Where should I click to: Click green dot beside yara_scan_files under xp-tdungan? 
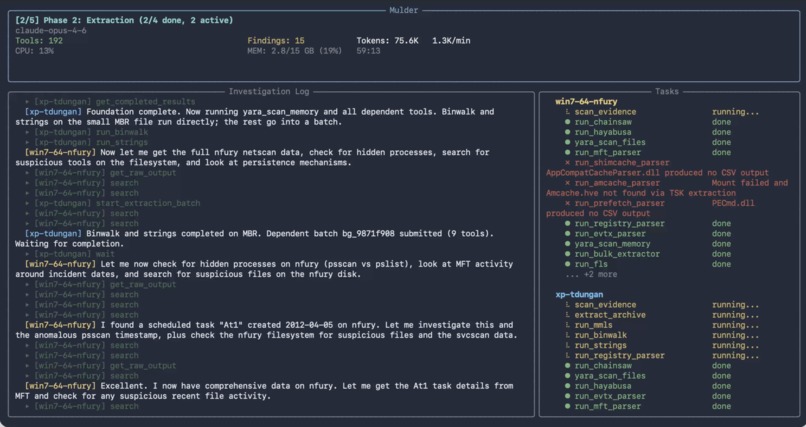click(x=567, y=376)
